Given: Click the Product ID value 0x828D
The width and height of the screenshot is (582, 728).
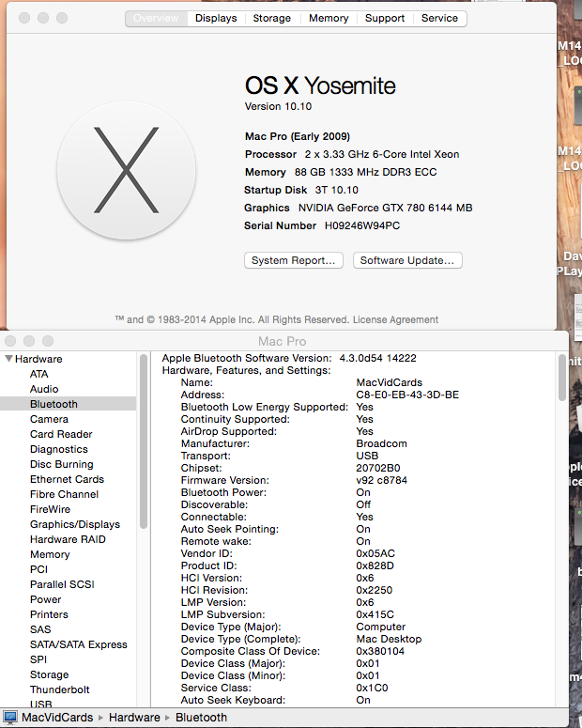Looking at the screenshot, I should (x=375, y=565).
